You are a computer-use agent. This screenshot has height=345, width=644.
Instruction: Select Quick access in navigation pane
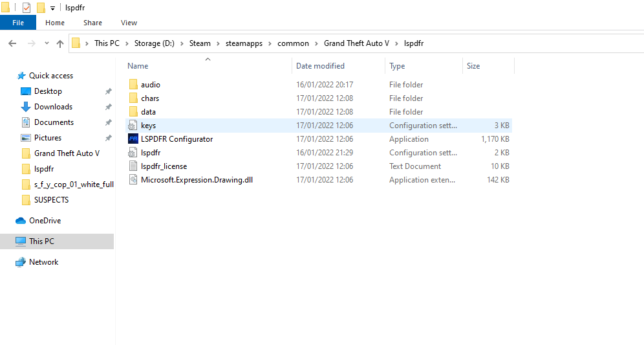pyautogui.click(x=51, y=76)
